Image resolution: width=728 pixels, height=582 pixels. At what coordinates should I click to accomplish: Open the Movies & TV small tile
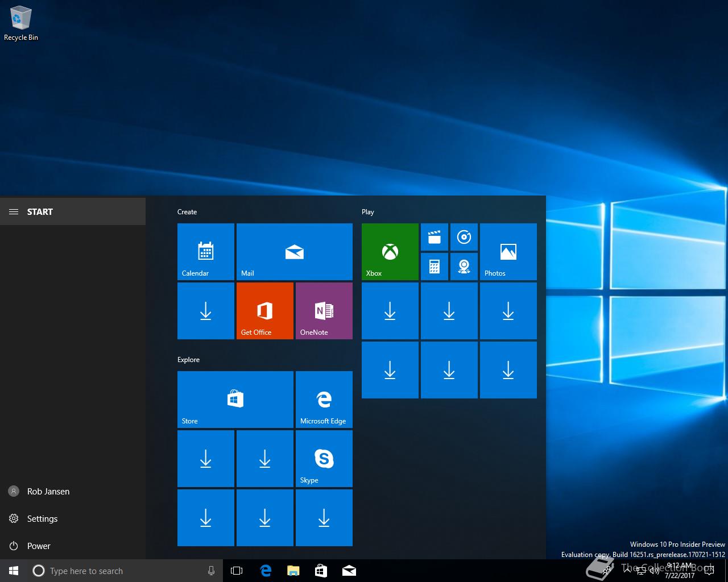(435, 237)
